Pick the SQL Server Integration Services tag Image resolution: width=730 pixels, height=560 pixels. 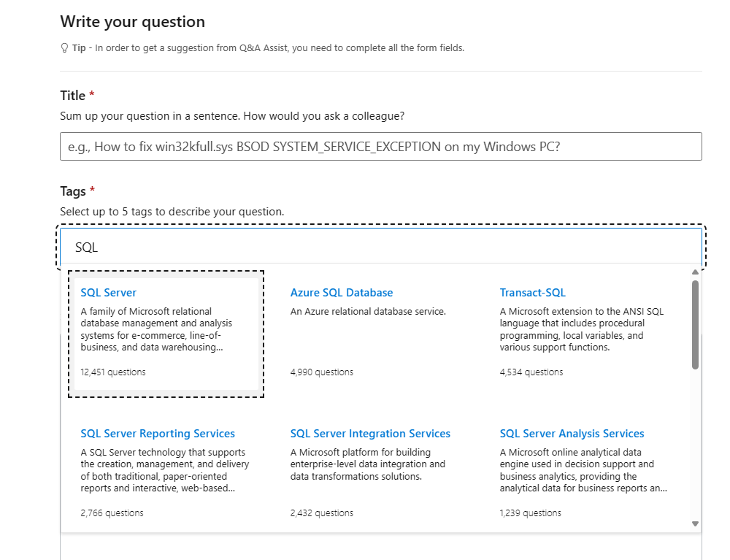point(370,433)
